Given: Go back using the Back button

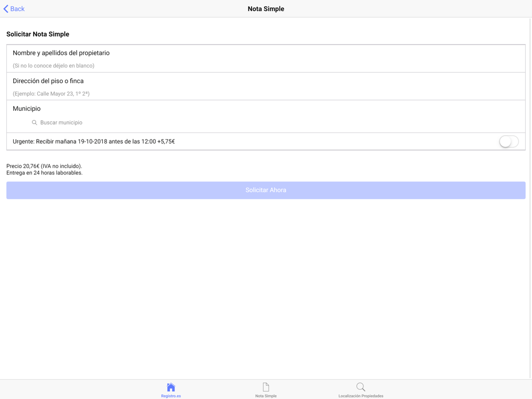Looking at the screenshot, I should (14, 9).
